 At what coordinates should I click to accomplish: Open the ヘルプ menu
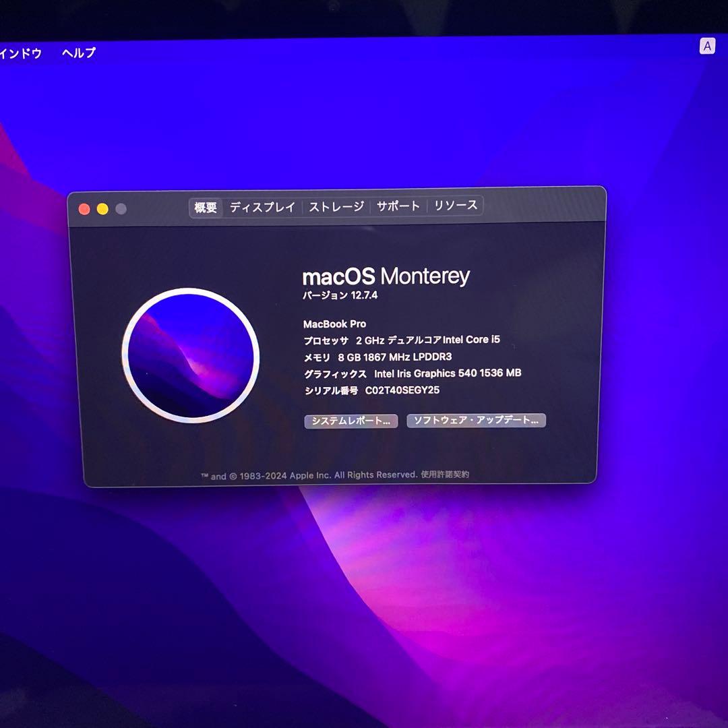(x=79, y=52)
